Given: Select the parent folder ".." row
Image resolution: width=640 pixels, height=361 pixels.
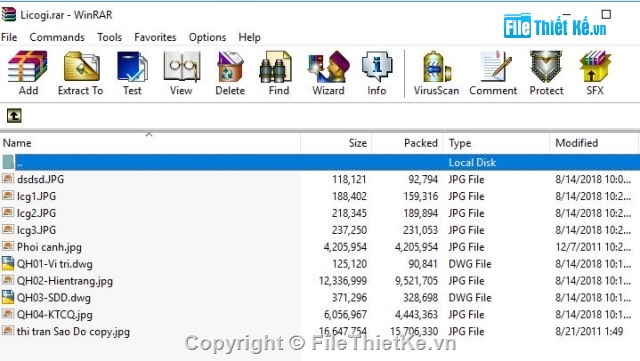Looking at the screenshot, I should pos(320,162).
